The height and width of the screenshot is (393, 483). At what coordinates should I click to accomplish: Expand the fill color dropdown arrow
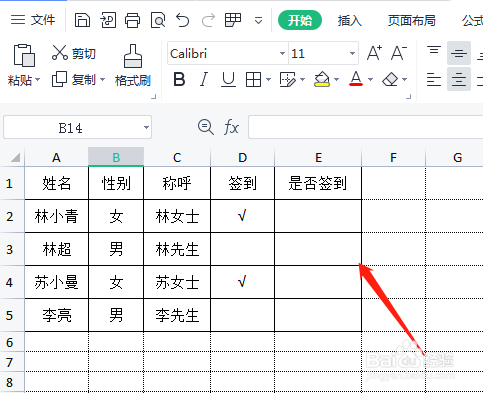(336, 79)
